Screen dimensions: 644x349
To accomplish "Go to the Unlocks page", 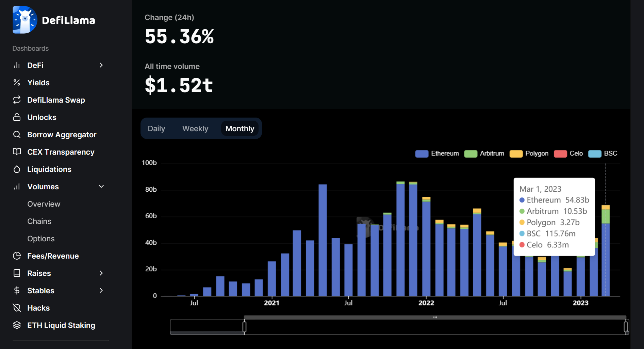I will (x=42, y=117).
